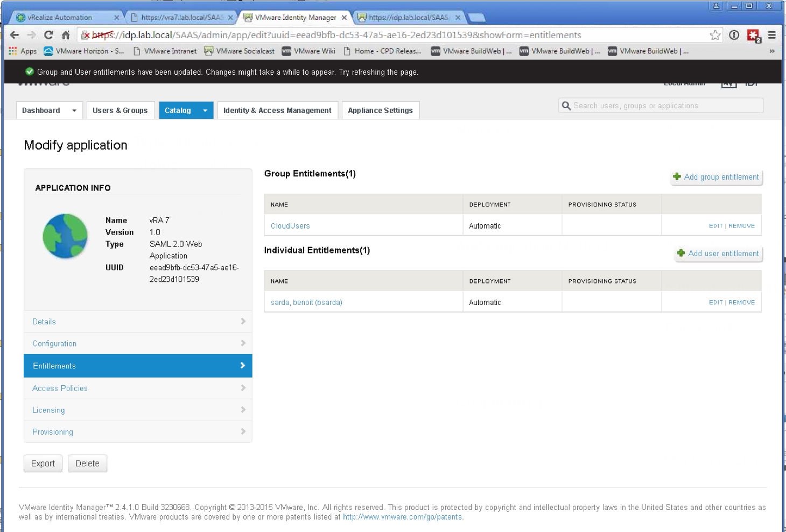Switch to the idp.lab.local SAAS tab
This screenshot has height=532, width=786.
tap(408, 18)
